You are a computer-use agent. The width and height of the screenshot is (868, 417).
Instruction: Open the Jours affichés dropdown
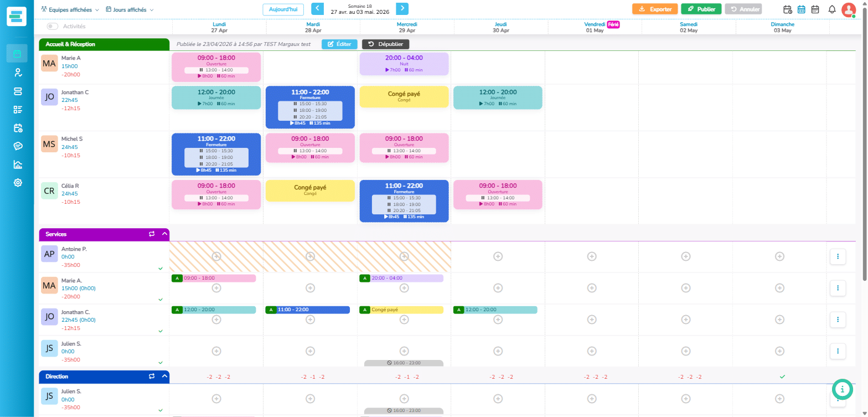(x=130, y=10)
